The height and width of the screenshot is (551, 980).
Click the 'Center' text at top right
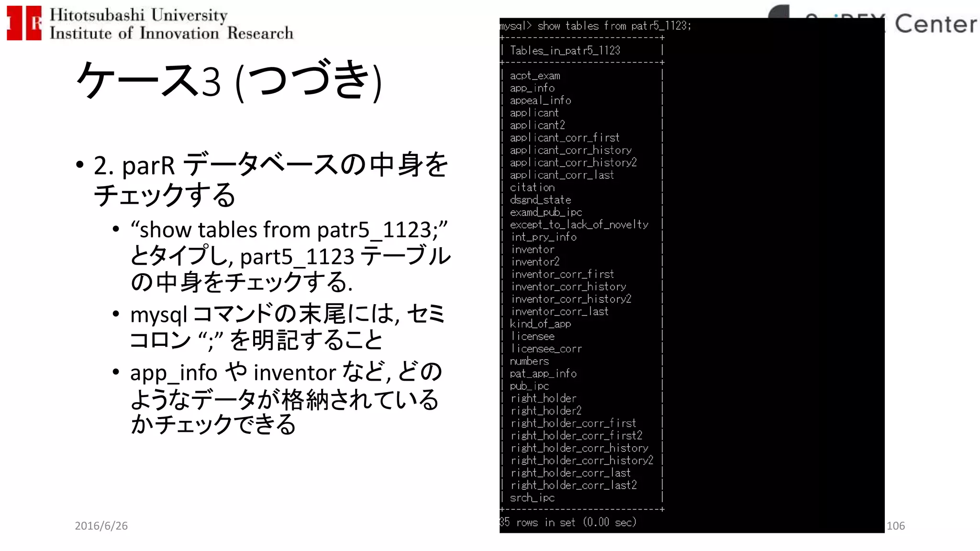936,24
